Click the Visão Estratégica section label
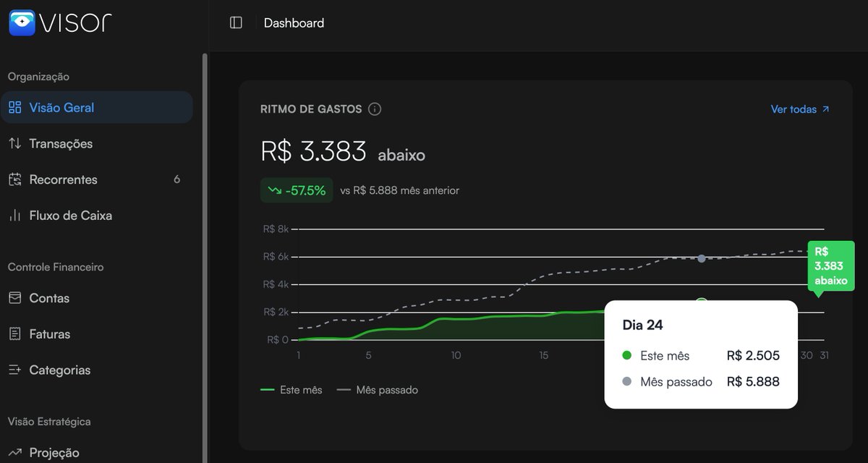Viewport: 868px width, 463px height. 49,422
